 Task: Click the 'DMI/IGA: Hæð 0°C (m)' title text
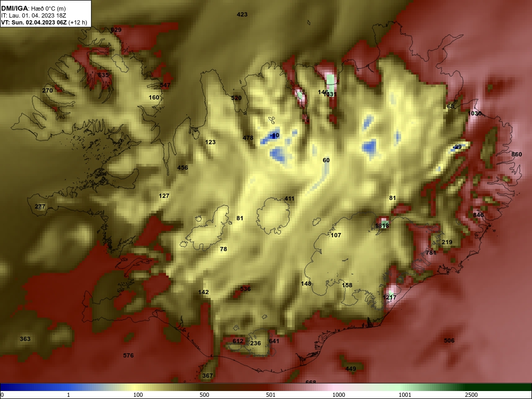coord(33,9)
